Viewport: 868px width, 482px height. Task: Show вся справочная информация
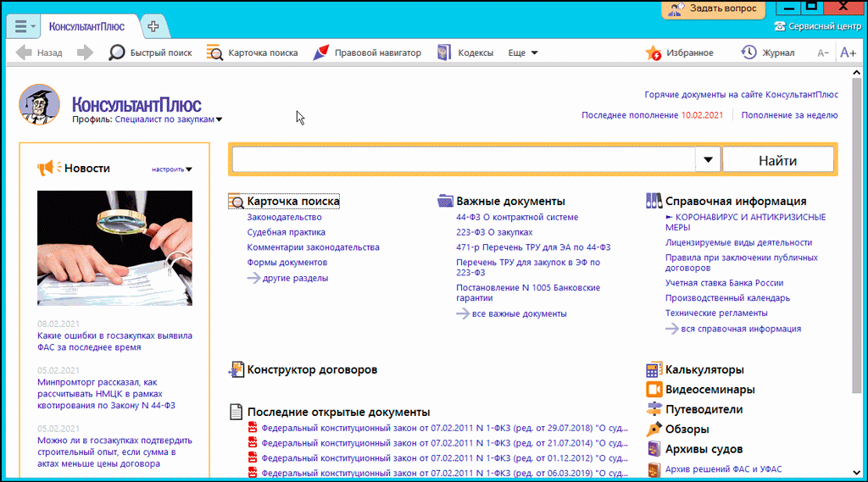pyautogui.click(x=733, y=328)
